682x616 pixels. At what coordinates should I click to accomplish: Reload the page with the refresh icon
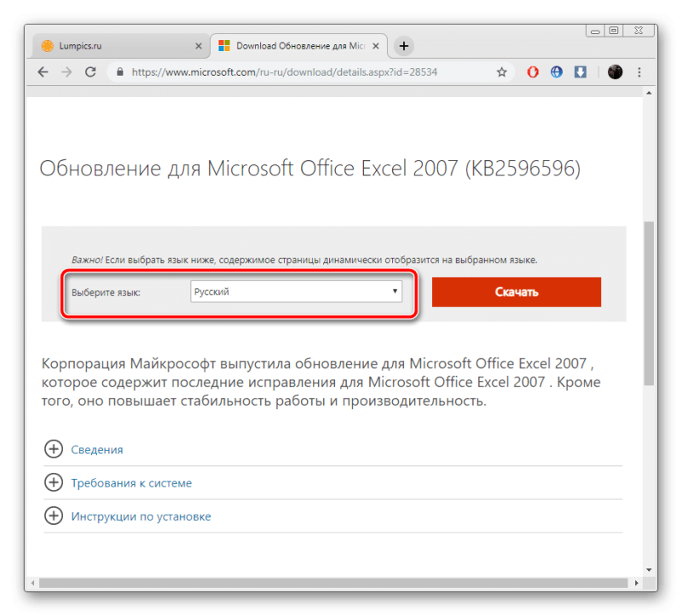(90, 72)
